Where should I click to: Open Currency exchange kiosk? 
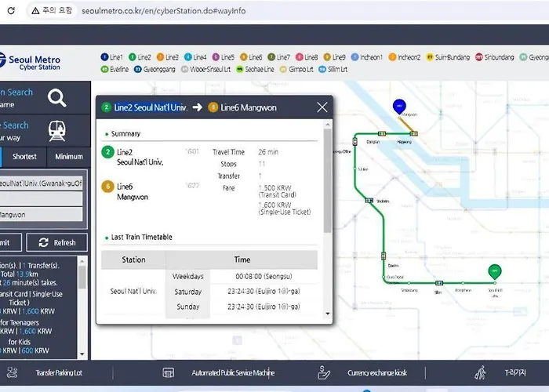(377, 372)
